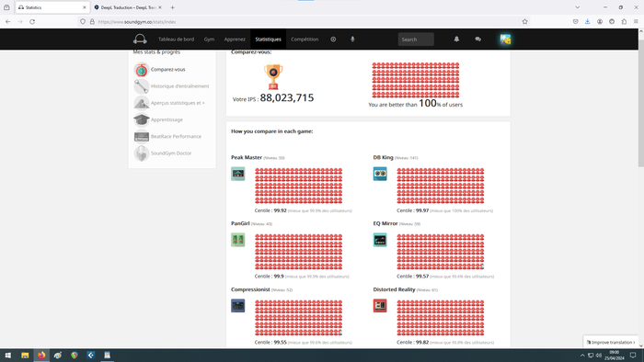Click the Peak Master heading
The image size is (644, 362).
pos(247,157)
